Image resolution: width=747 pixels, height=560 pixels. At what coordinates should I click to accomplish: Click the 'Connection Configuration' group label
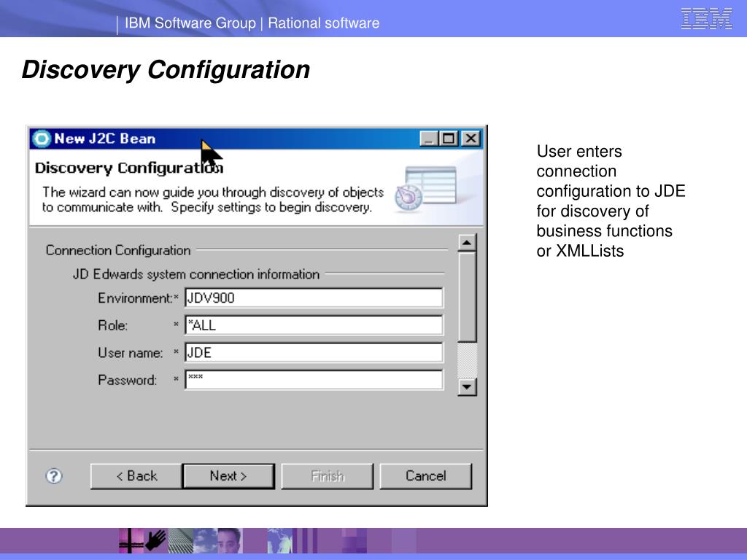(x=118, y=251)
